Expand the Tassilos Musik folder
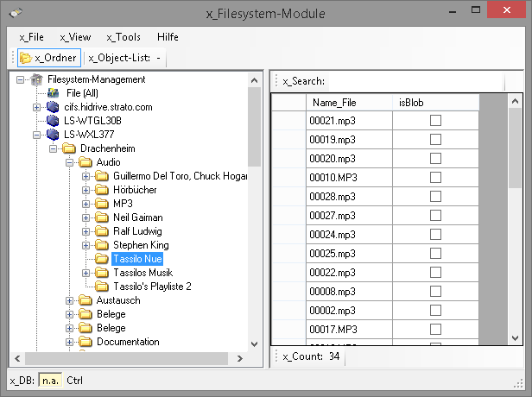This screenshot has width=532, height=397. [x=85, y=274]
